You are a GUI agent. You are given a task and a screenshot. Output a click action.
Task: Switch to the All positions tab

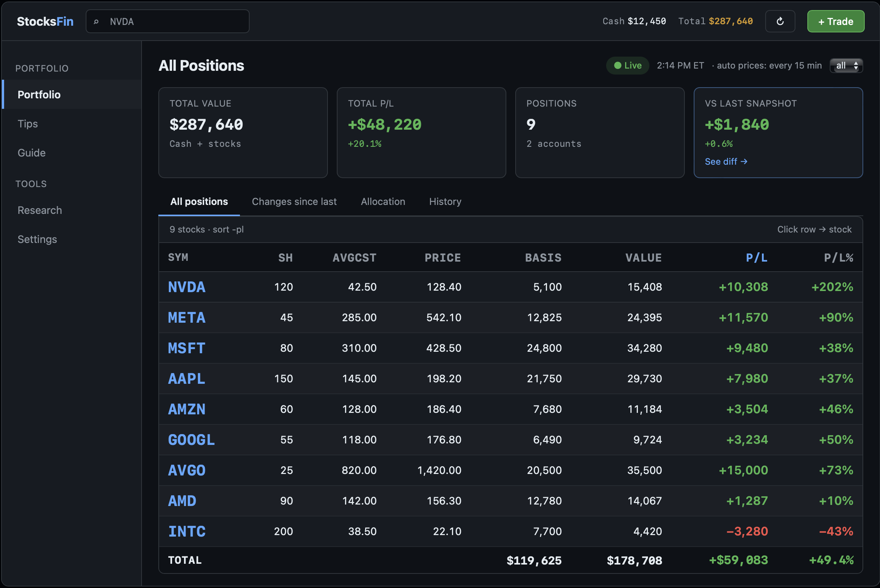tap(199, 202)
